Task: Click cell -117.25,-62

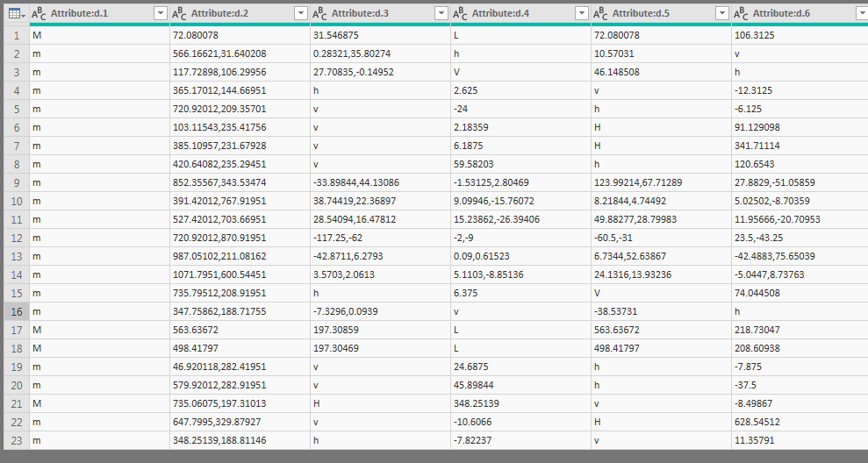Action: pos(380,238)
